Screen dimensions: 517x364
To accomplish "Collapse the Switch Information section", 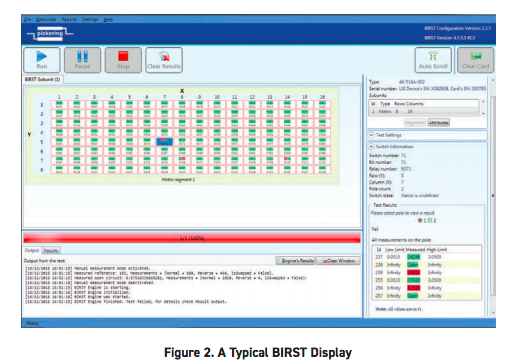I will click(x=371, y=146).
